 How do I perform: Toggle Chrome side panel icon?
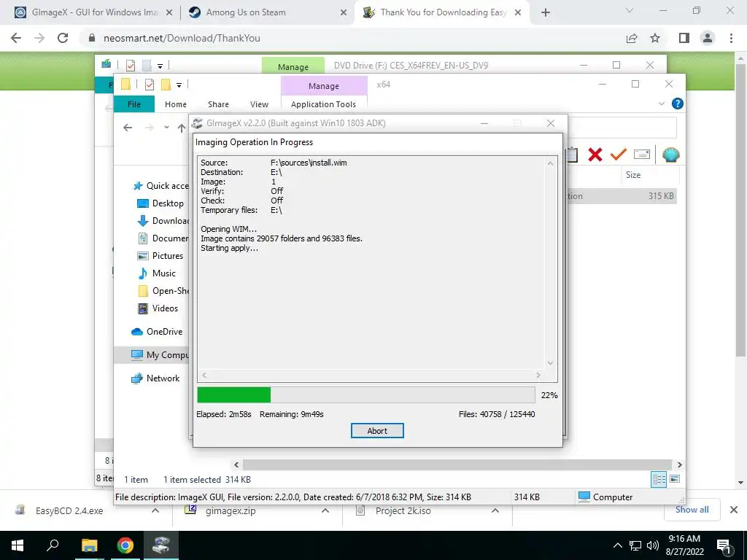[684, 38]
